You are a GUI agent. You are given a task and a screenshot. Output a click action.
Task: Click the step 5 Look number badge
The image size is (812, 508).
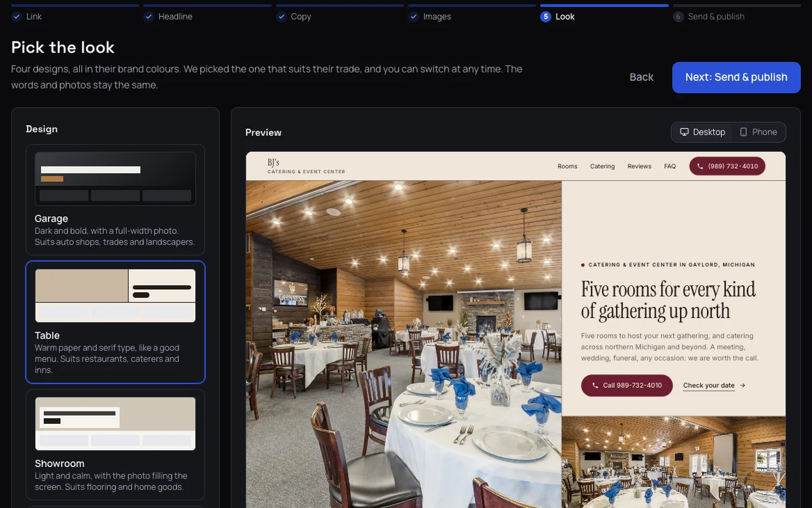pyautogui.click(x=546, y=17)
